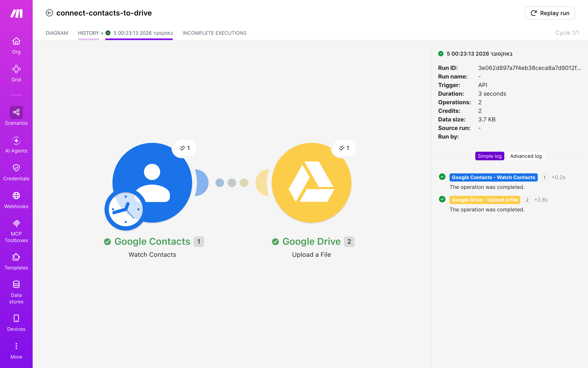Image resolution: width=588 pixels, height=368 pixels.
Task: Click the back arrow beside scenario name
Action: click(x=49, y=13)
